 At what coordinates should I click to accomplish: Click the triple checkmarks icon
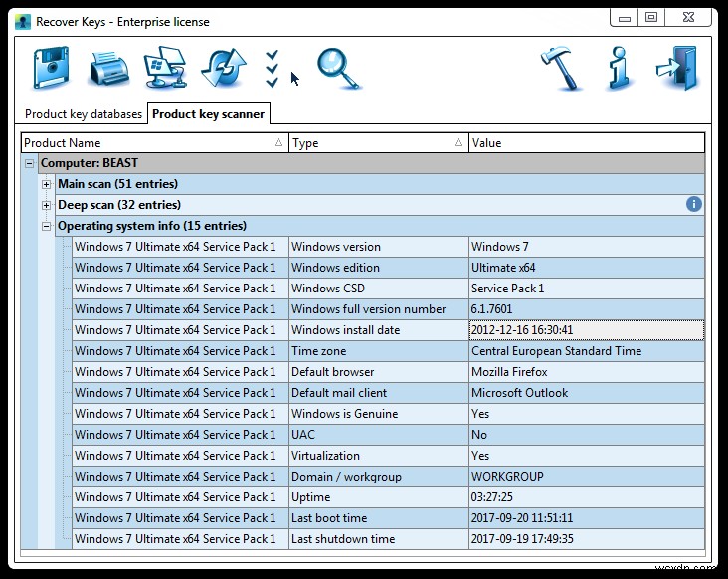(273, 69)
